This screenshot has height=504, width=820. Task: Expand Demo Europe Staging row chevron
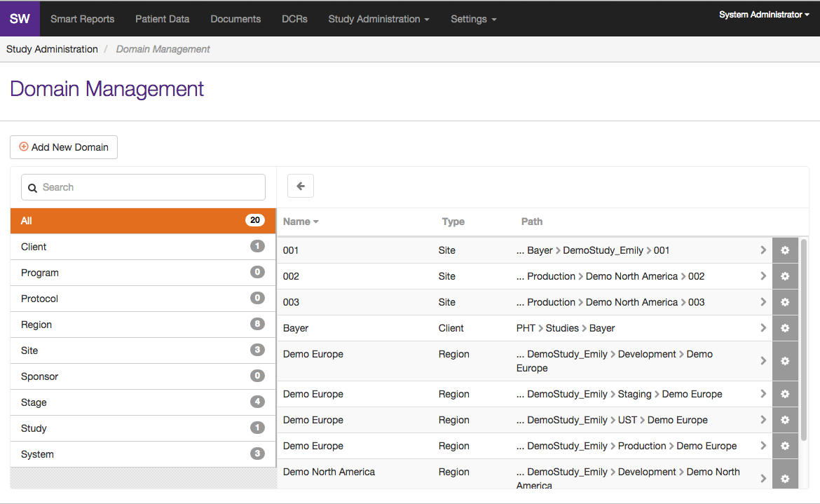(x=763, y=394)
